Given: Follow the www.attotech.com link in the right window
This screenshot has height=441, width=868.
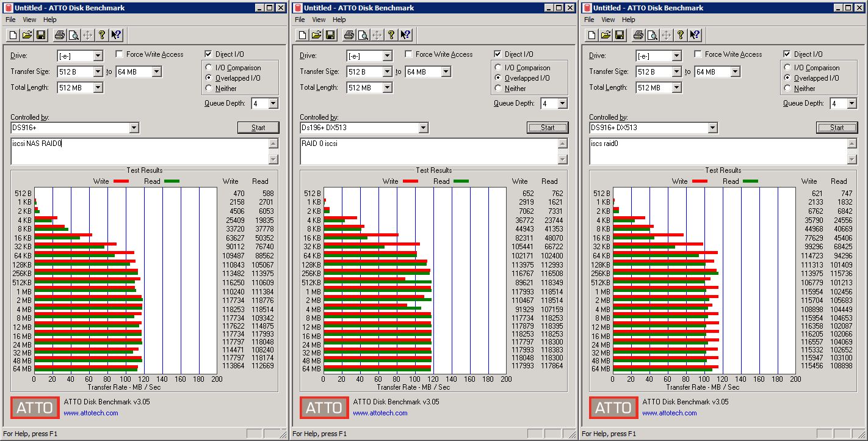Looking at the screenshot, I should (x=670, y=413).
